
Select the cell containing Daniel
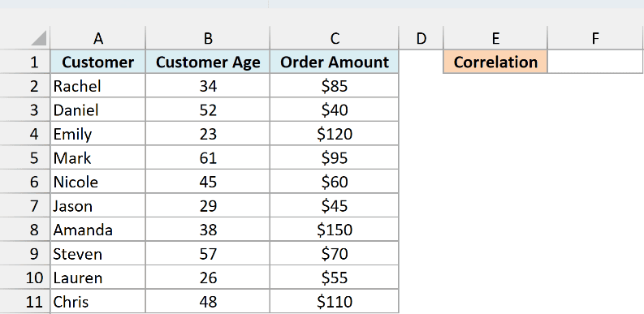click(97, 110)
